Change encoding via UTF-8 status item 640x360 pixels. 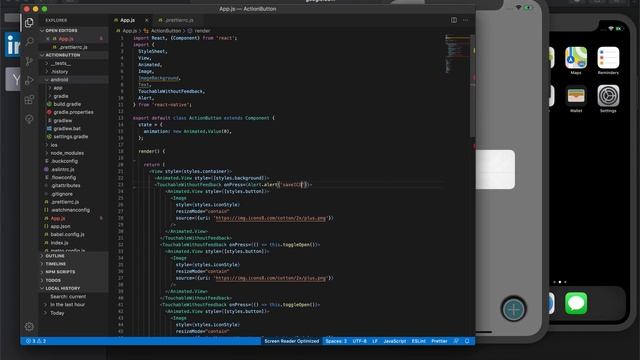[x=360, y=341]
